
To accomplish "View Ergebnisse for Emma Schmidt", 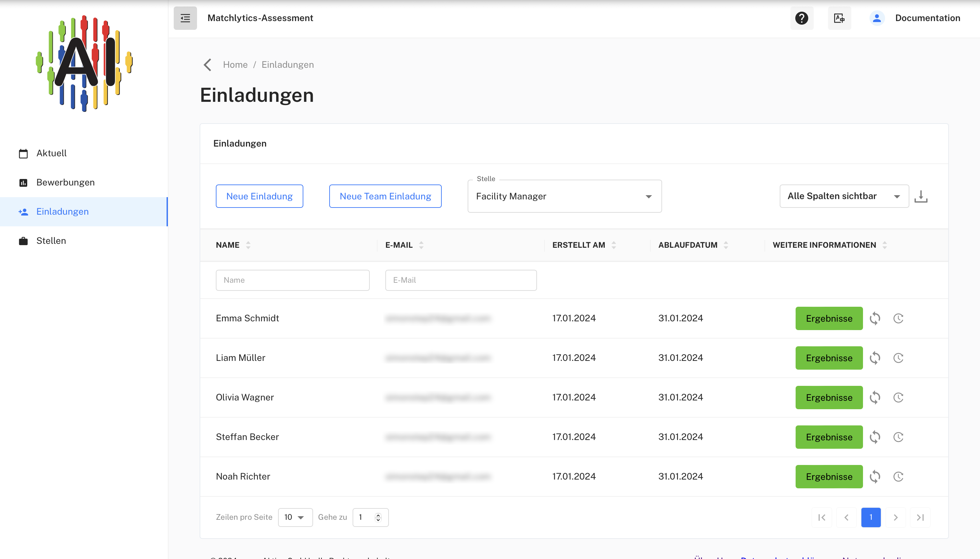I will (829, 318).
